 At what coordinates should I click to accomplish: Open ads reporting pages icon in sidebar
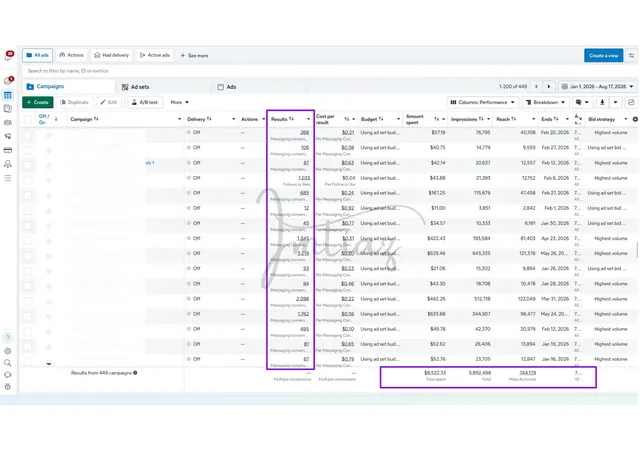(x=8, y=109)
